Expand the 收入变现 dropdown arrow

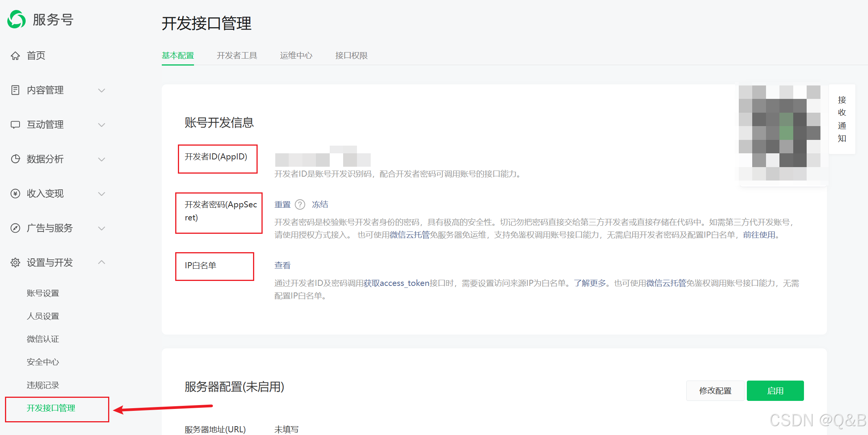102,194
